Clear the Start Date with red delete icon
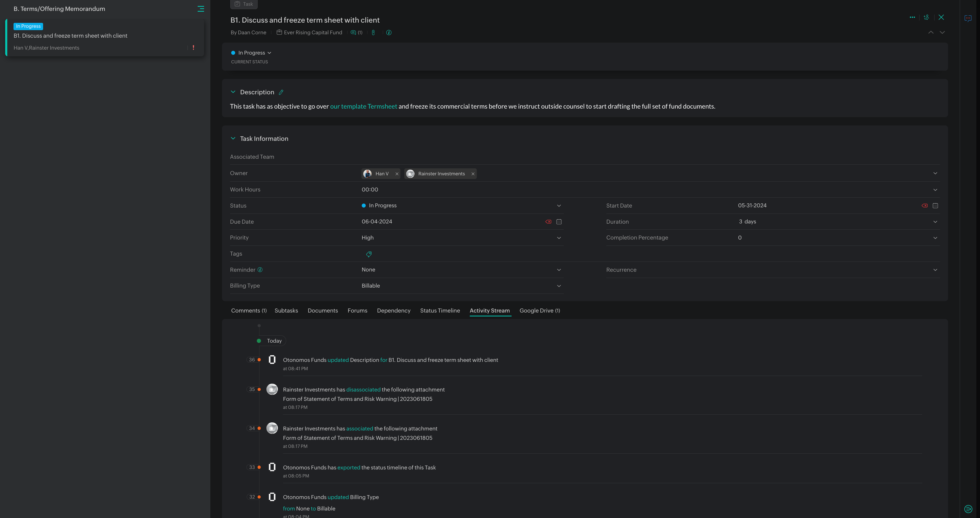The height and width of the screenshot is (518, 980). click(x=924, y=206)
